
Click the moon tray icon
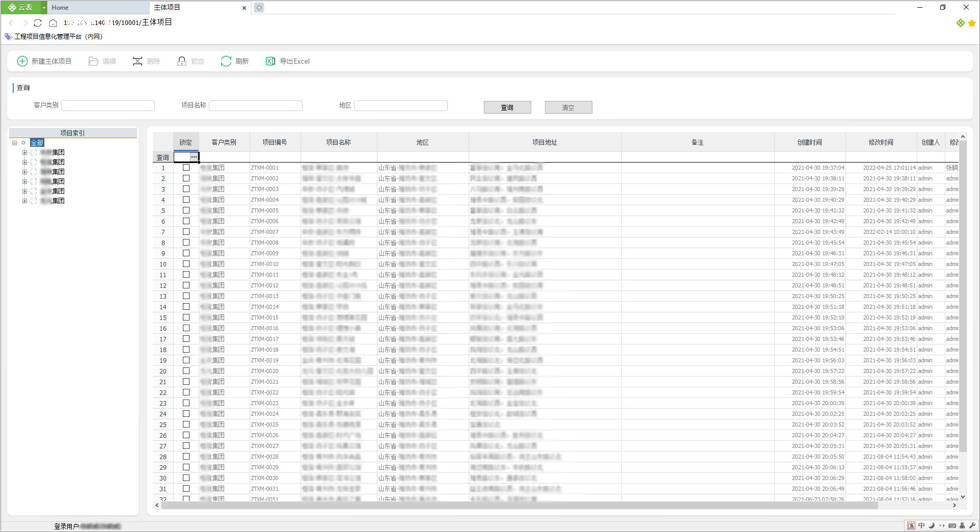coord(932,525)
